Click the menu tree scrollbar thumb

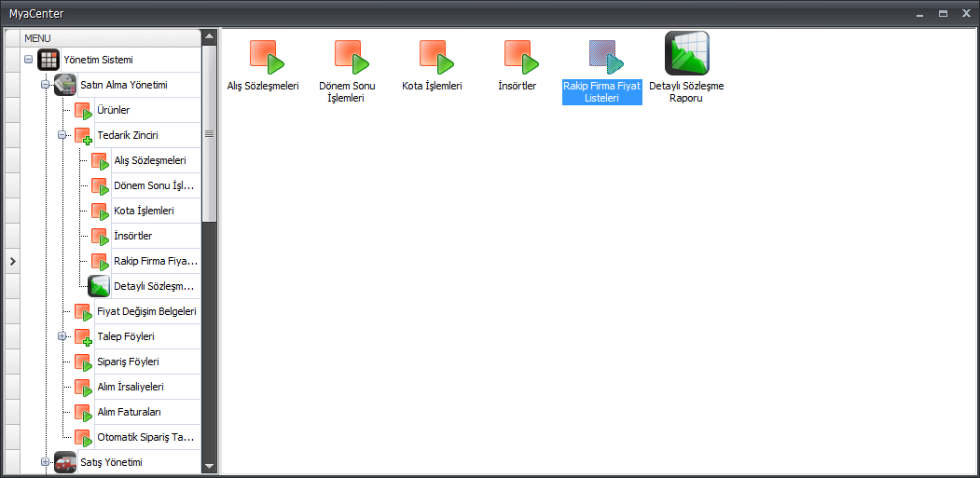(209, 134)
